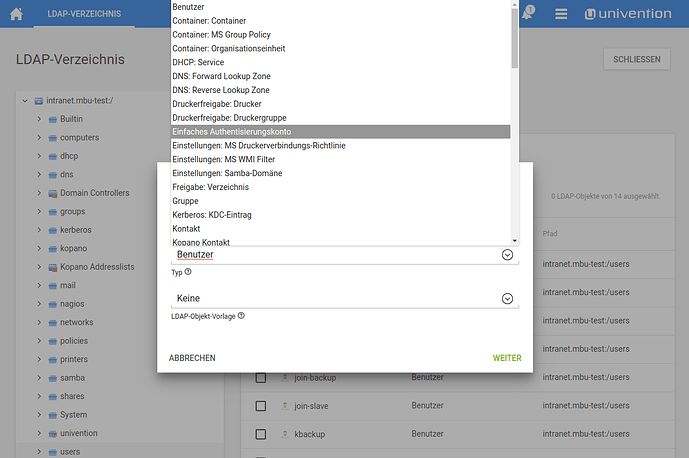Viewport: 689px width, 458px height.
Task: Show help for the Typ field
Action: (x=188, y=272)
